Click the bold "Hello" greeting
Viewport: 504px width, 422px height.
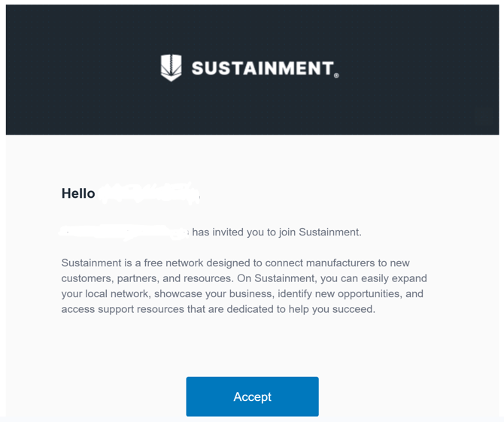coord(78,193)
